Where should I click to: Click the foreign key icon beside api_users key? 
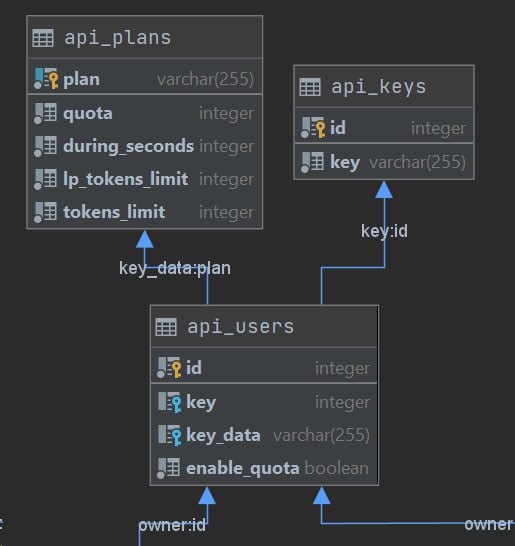tap(169, 402)
